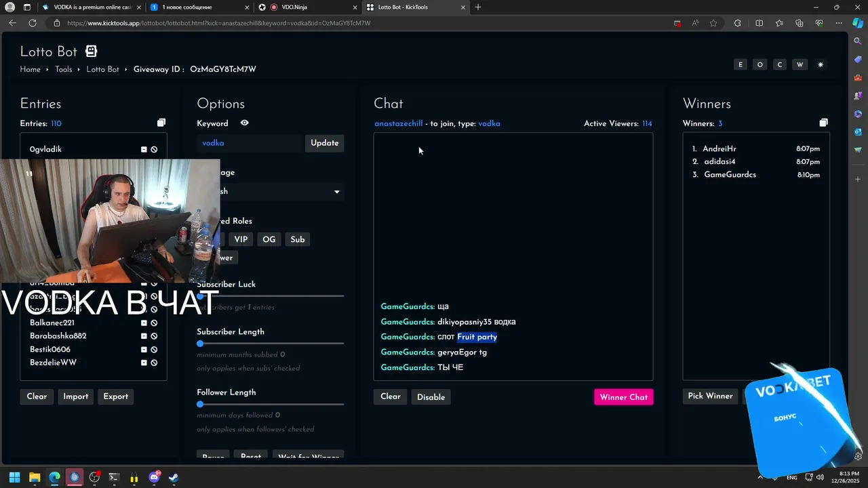Export the entries list
The image size is (868, 488).
[x=115, y=396]
